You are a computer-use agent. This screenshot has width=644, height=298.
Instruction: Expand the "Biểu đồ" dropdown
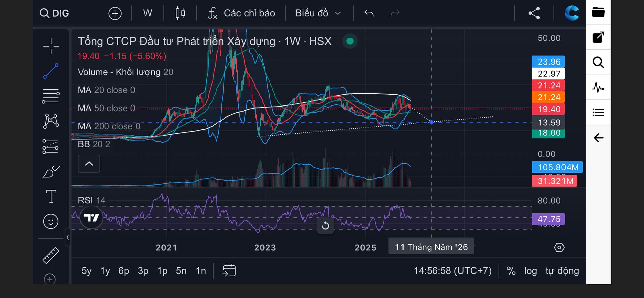point(318,13)
